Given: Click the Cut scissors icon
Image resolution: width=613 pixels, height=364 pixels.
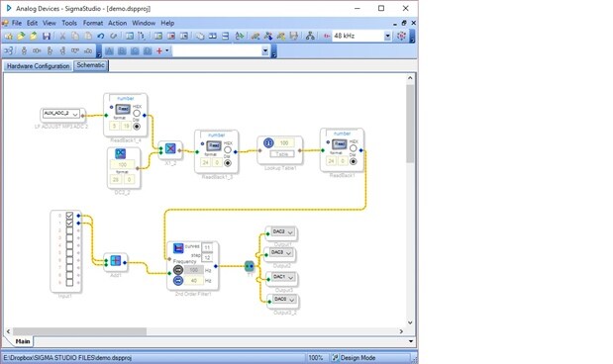Looking at the screenshot, I should tap(62, 37).
